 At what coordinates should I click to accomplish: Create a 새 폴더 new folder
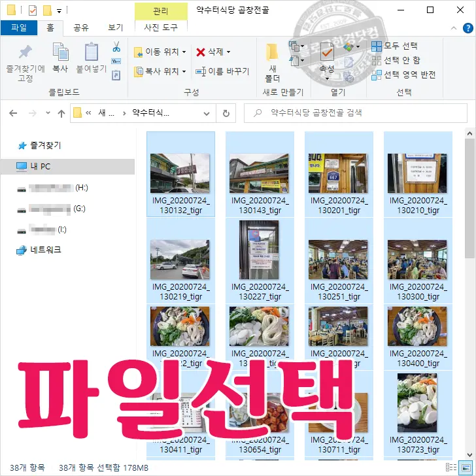click(x=272, y=63)
